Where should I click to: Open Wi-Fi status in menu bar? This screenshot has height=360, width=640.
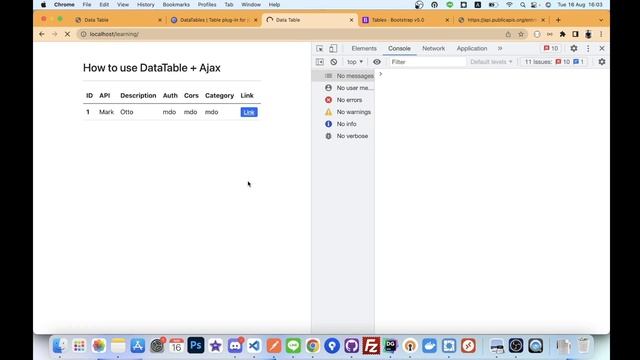coord(509,5)
